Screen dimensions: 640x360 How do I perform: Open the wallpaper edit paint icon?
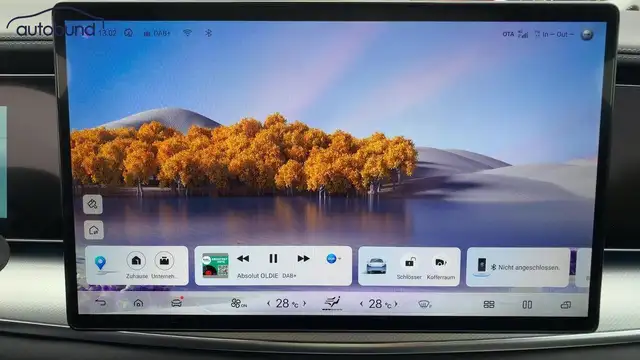tap(93, 204)
